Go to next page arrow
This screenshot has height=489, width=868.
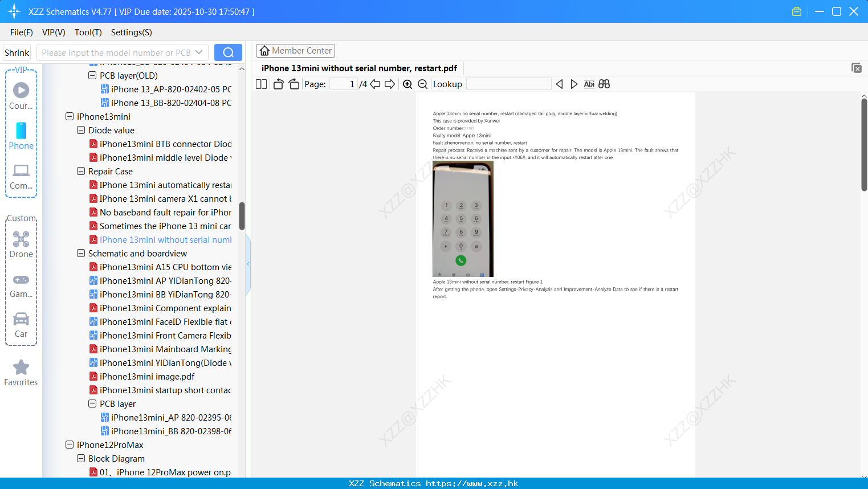[390, 84]
